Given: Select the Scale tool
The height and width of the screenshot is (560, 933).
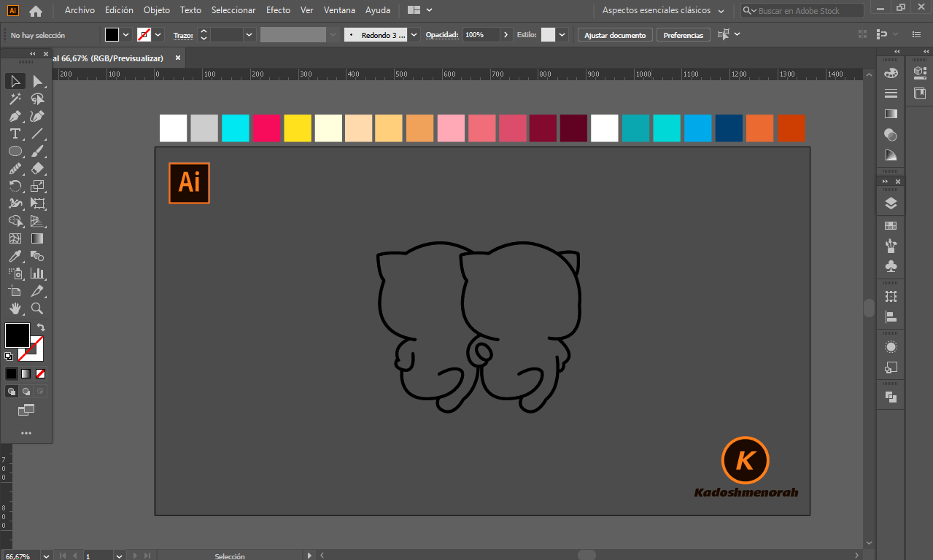Looking at the screenshot, I should [37, 186].
